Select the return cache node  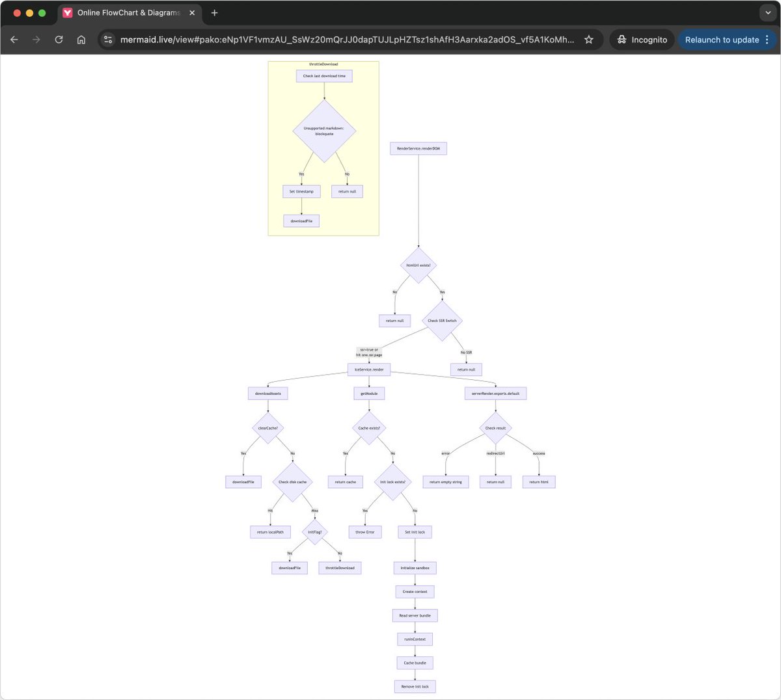point(346,482)
